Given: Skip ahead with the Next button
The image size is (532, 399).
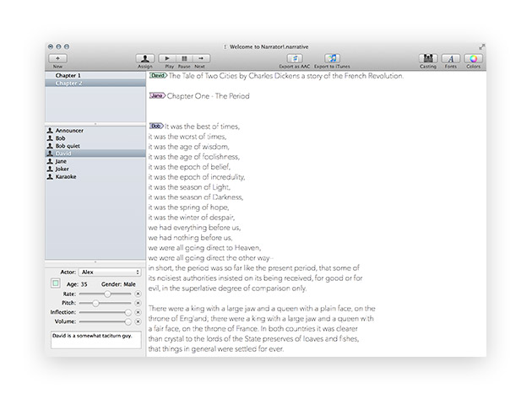Looking at the screenshot, I should coord(201,59).
